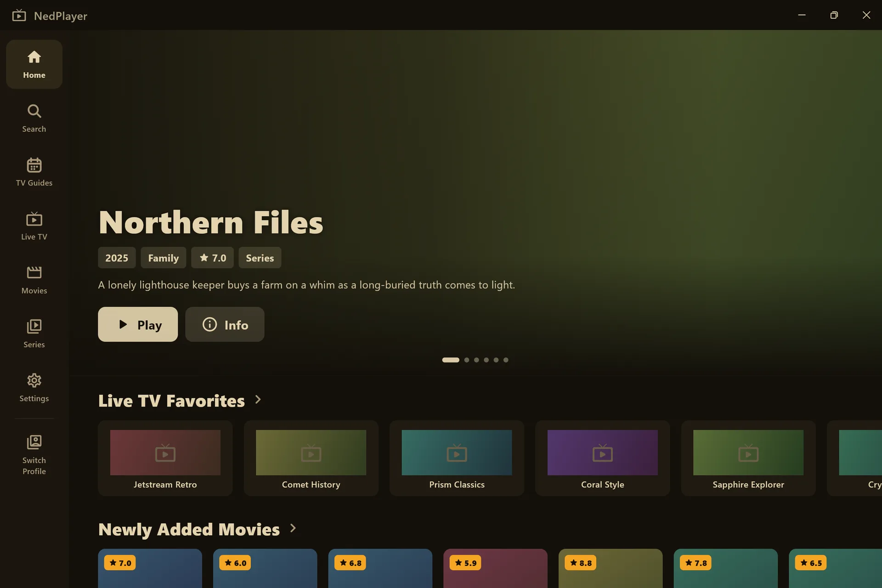Open the Series section
This screenshot has height=588, width=882.
34,334
